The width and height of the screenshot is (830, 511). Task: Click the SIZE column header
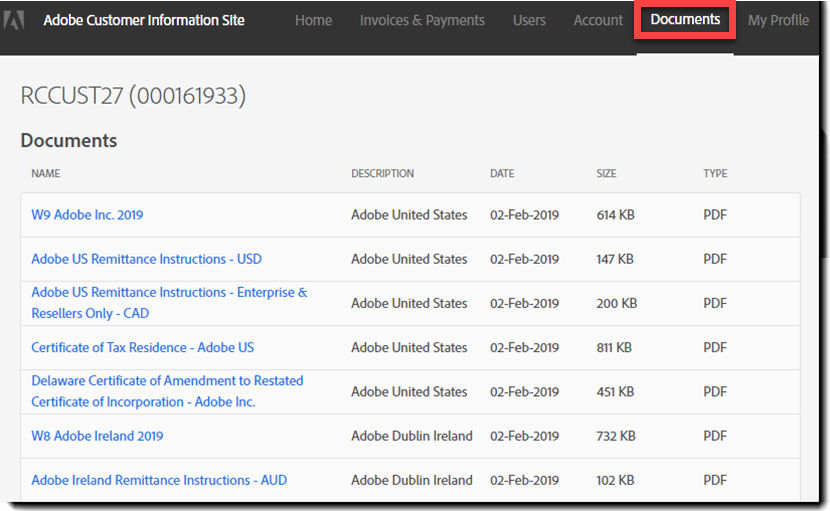click(x=607, y=173)
